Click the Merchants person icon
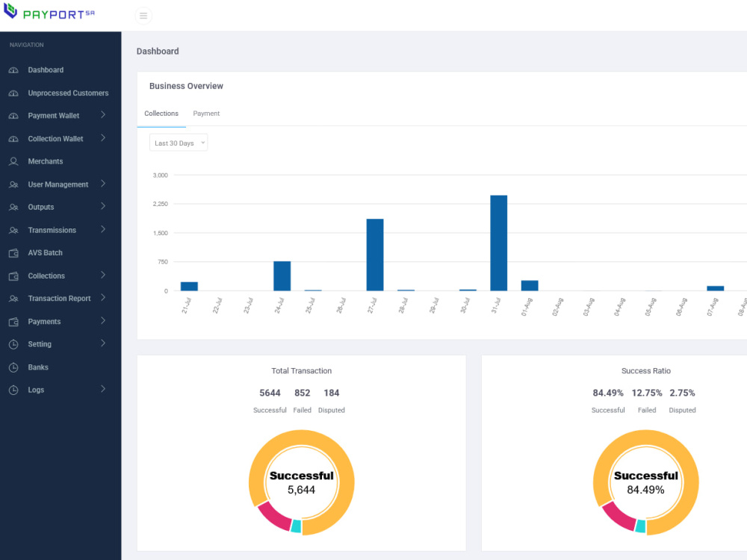The width and height of the screenshot is (747, 560). tap(13, 161)
